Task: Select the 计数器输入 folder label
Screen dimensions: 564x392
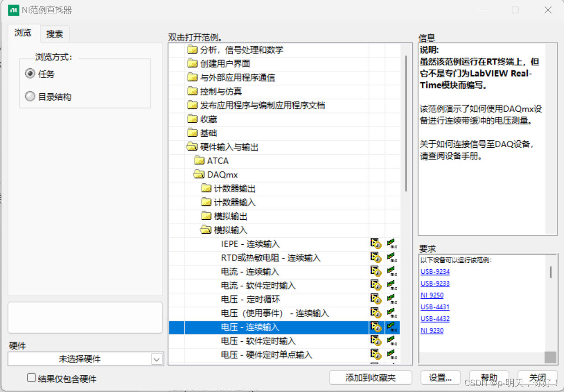Action: 235,202
